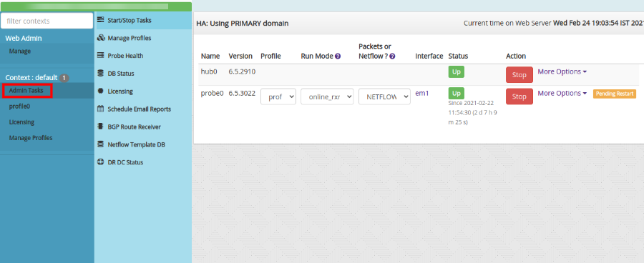Click the BGP Route Receiver chip icon
This screenshot has width=644, height=263.
[x=100, y=126]
